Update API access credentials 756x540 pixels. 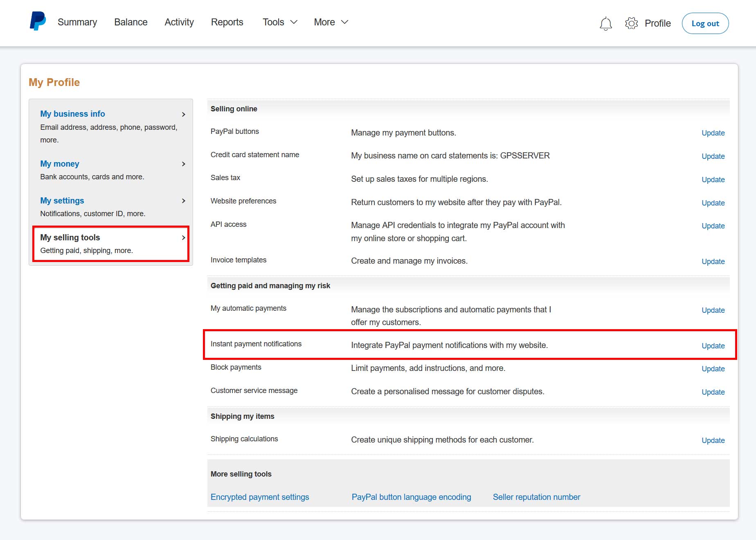point(713,226)
